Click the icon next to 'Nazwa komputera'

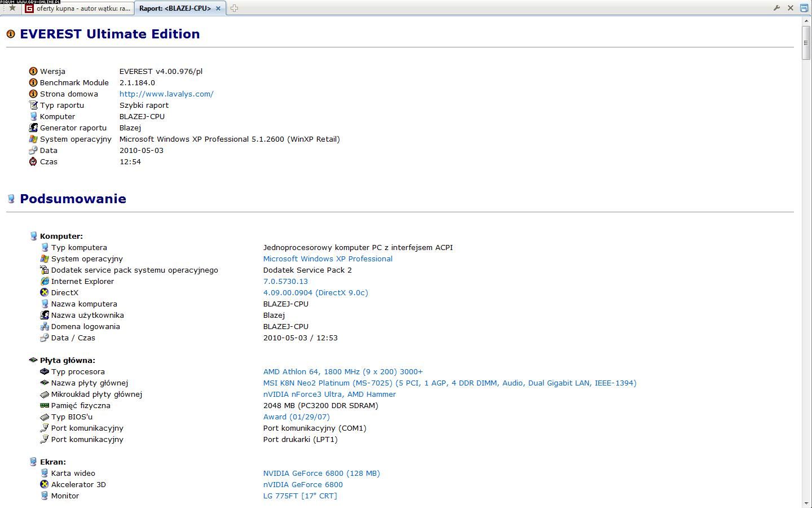45,304
